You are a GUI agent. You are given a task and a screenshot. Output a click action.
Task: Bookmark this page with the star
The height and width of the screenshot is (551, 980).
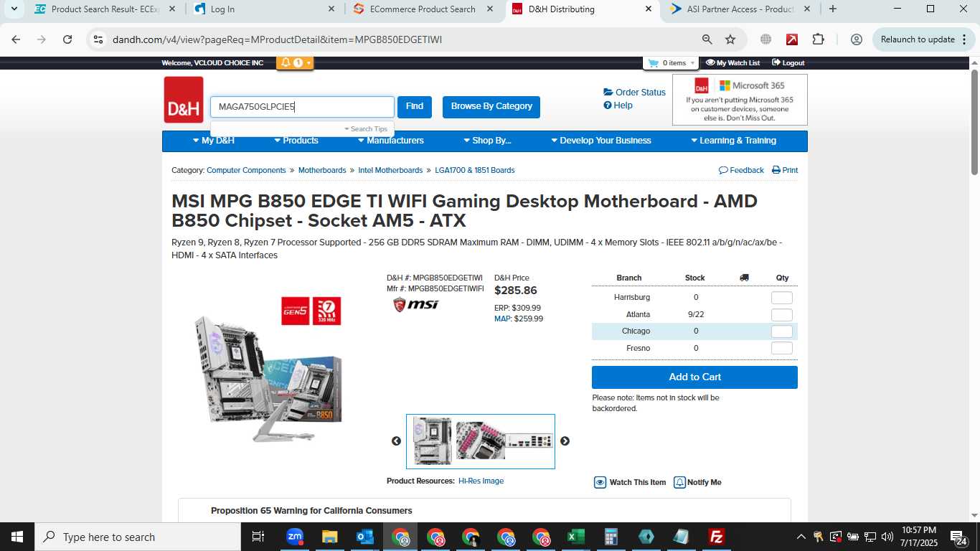pyautogui.click(x=730, y=39)
